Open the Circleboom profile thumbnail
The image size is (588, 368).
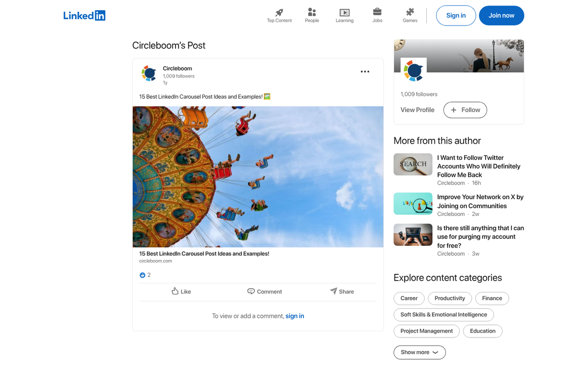pos(414,71)
